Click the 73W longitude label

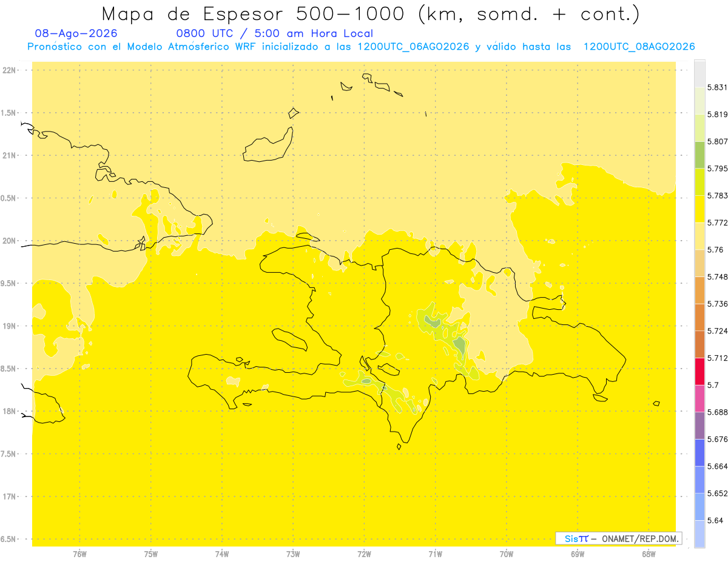(x=293, y=554)
